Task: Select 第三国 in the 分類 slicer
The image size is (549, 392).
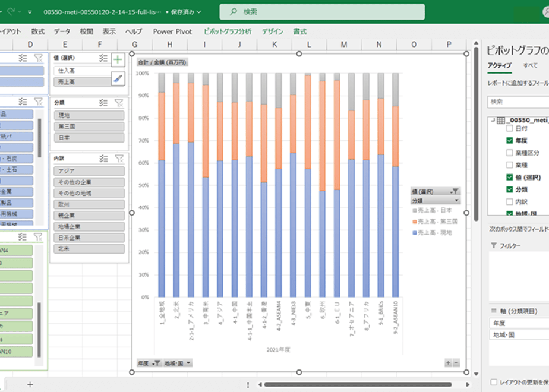Action: 89,127
